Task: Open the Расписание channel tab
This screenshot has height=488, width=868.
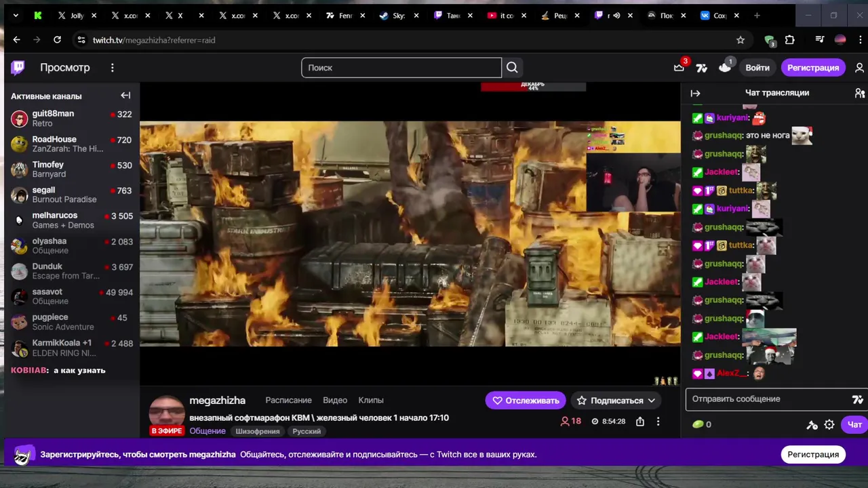Action: point(288,401)
